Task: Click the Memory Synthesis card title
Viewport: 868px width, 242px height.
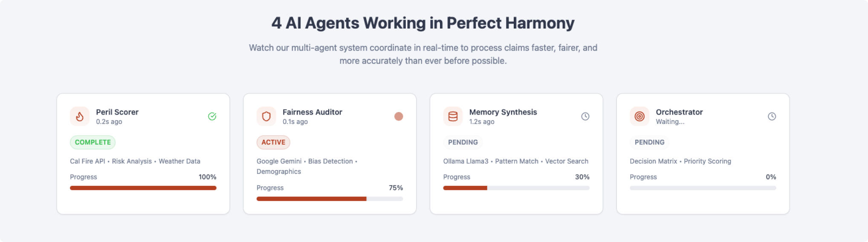Action: point(503,112)
